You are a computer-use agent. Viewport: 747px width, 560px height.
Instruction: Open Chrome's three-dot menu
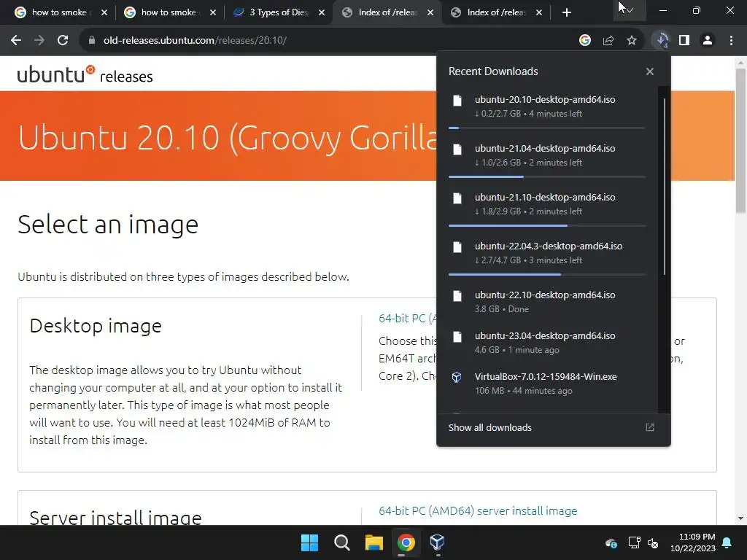pos(731,41)
